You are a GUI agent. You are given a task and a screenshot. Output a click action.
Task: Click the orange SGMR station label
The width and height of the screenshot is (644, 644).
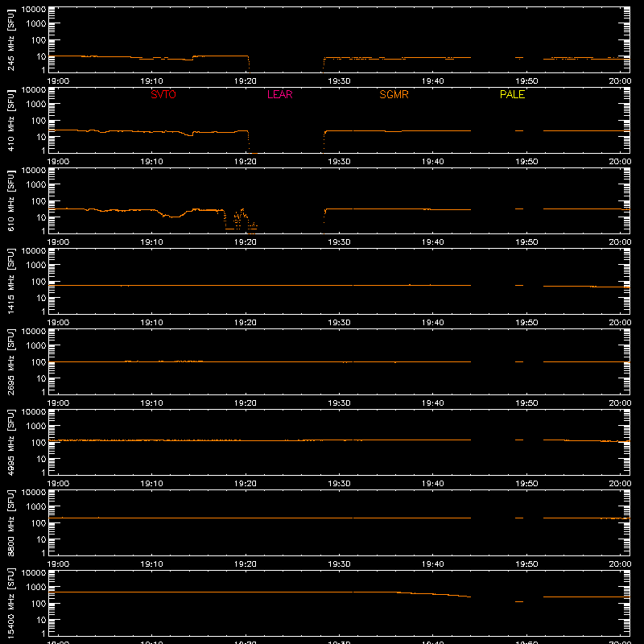(394, 94)
